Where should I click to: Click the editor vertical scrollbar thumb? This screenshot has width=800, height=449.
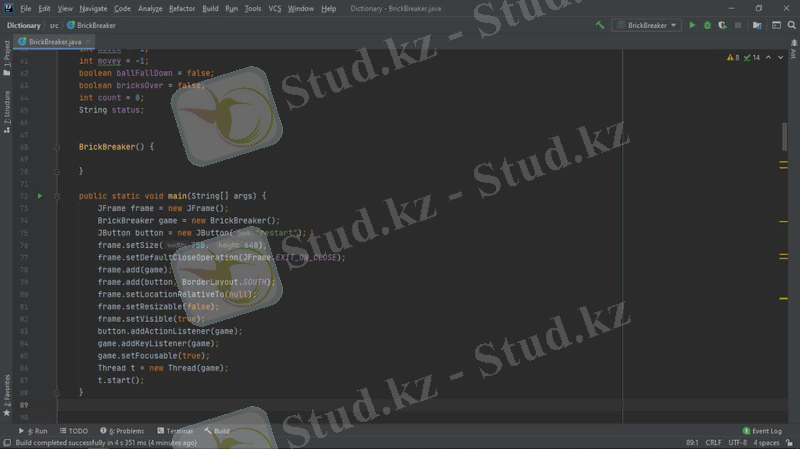pos(784,137)
